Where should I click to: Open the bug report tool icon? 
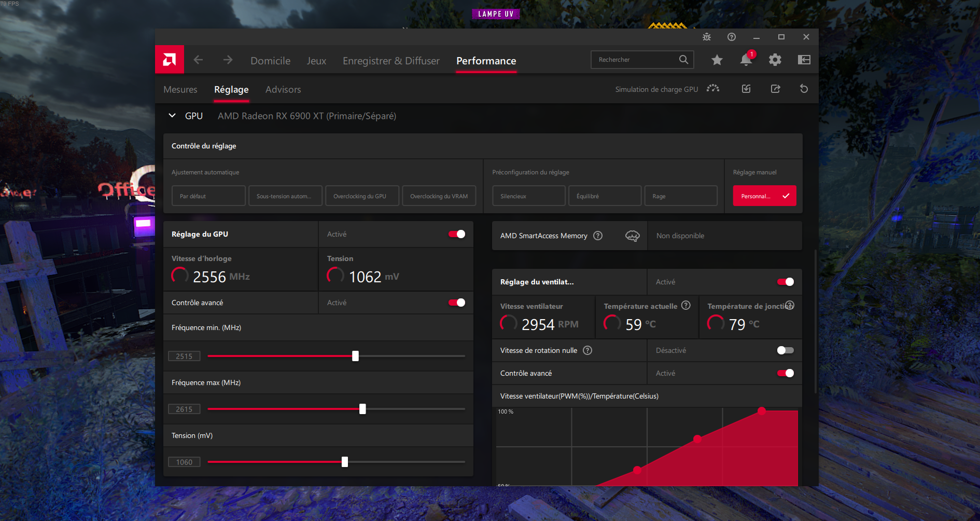(707, 37)
